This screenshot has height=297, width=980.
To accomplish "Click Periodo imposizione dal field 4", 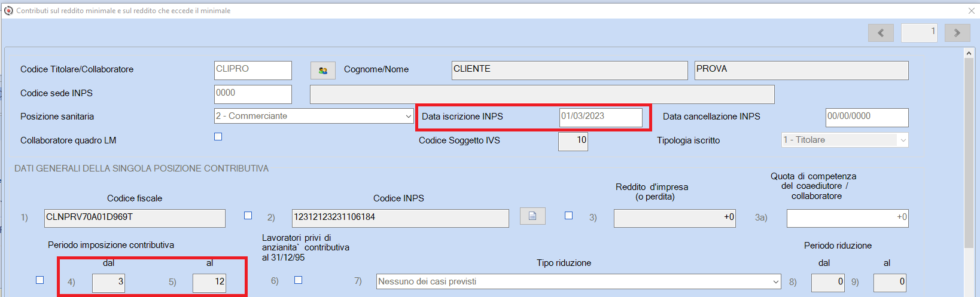I will [x=108, y=283].
